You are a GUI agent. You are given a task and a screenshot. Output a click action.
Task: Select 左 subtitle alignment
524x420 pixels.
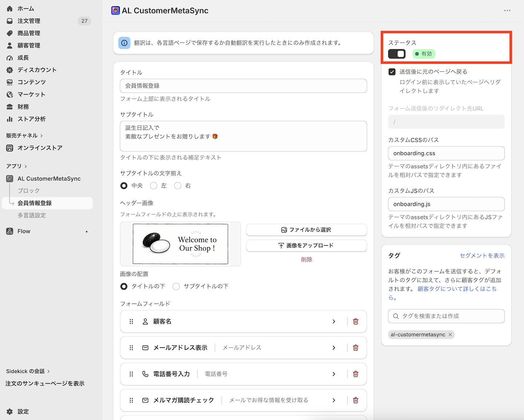coord(154,186)
